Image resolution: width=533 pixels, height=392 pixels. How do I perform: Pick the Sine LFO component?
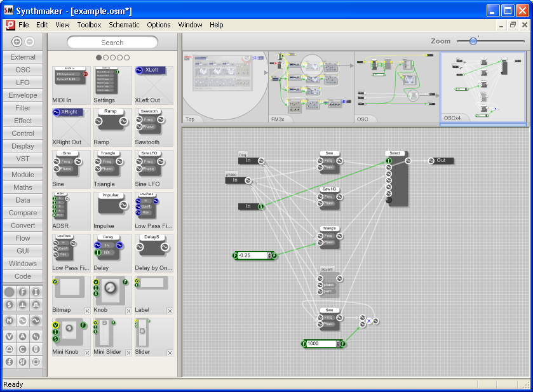coord(154,169)
